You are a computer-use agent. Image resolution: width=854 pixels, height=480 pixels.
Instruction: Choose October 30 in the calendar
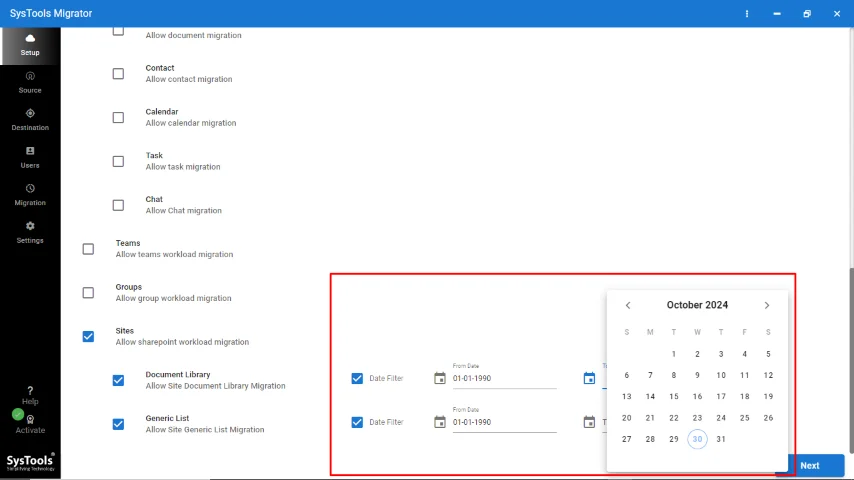coord(697,439)
